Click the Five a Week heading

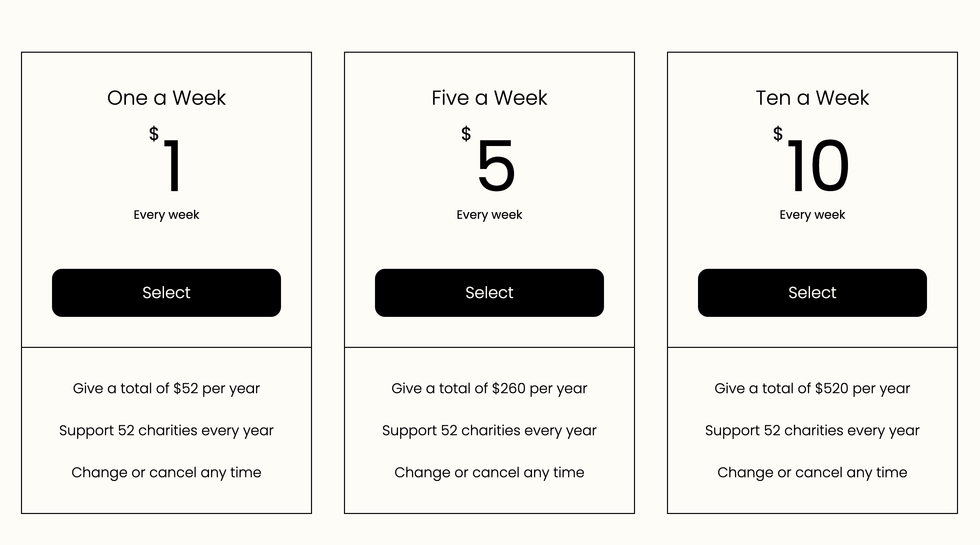(489, 98)
